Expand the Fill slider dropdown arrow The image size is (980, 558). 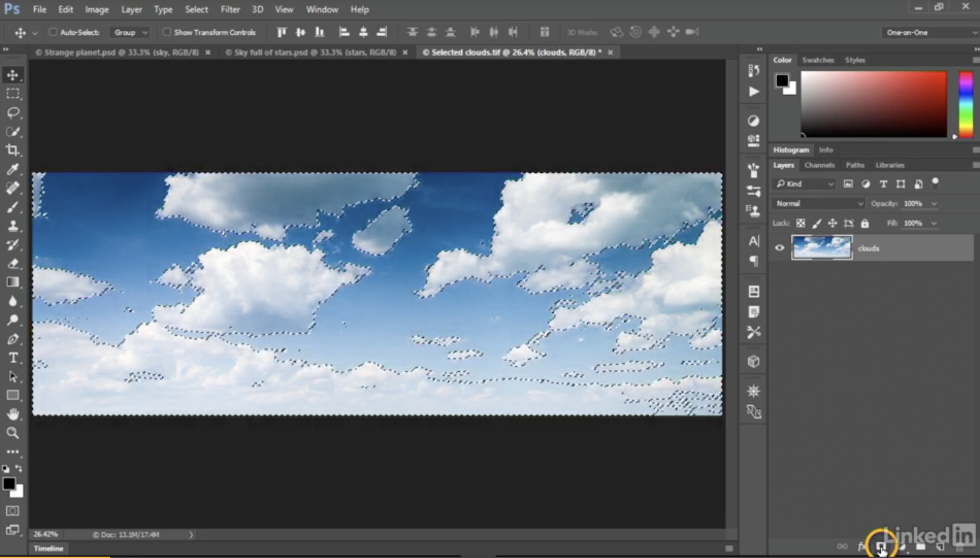tap(933, 224)
